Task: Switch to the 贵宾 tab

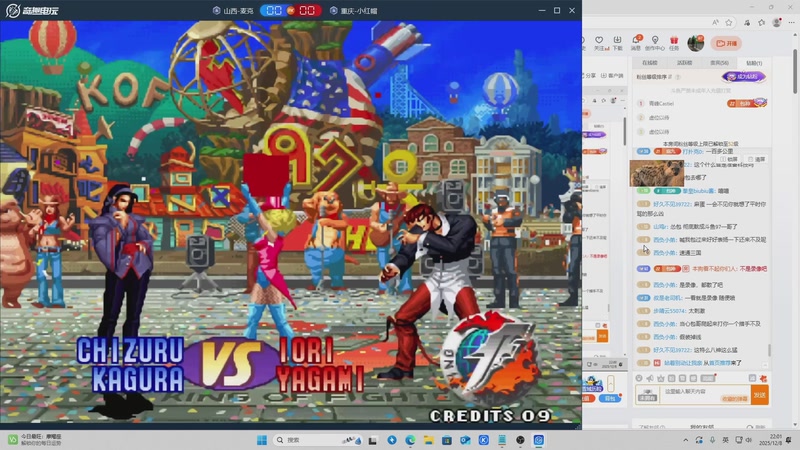Action: 719,63
